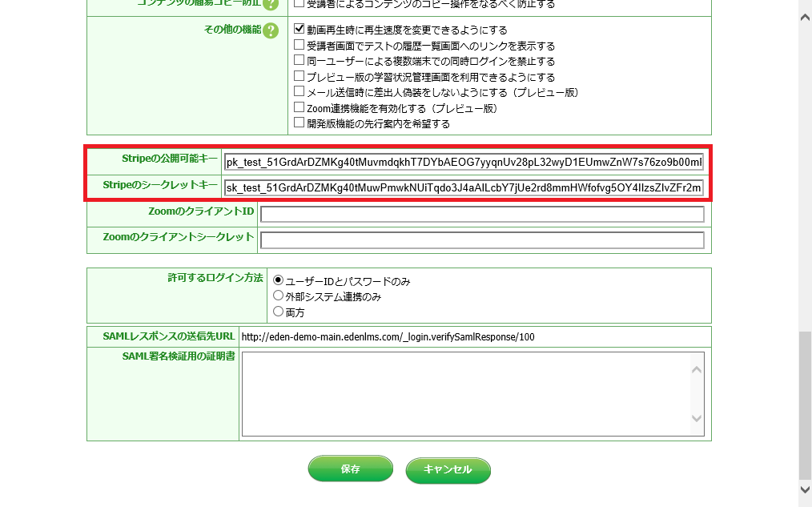Select ユーザーIDとパスワードのみ login method
Screen dimensions: 812x507
pos(278,280)
